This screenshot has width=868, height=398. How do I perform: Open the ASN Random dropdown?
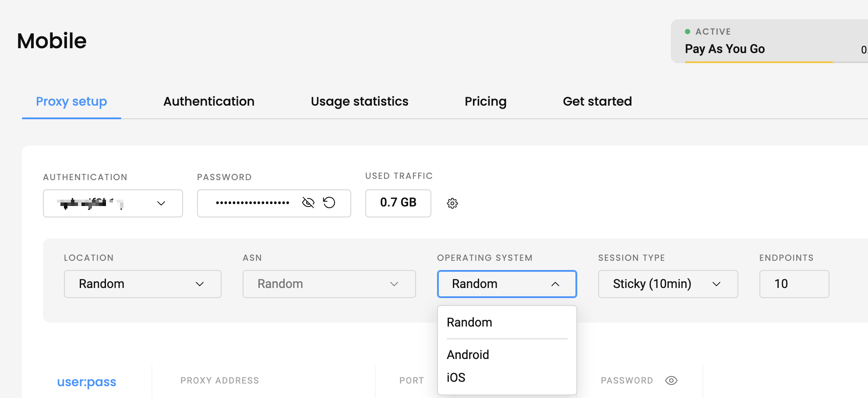pyautogui.click(x=329, y=284)
